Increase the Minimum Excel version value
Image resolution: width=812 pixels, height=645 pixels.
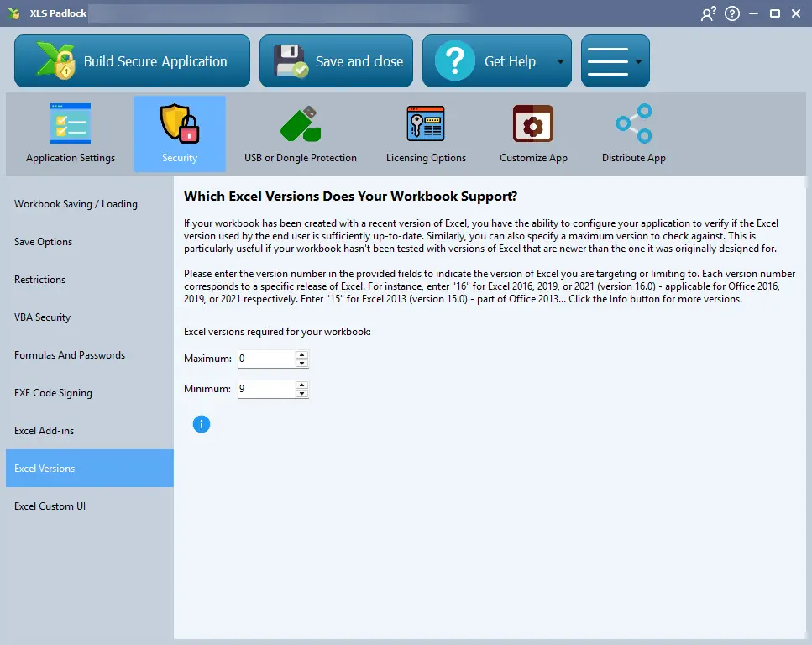302,385
